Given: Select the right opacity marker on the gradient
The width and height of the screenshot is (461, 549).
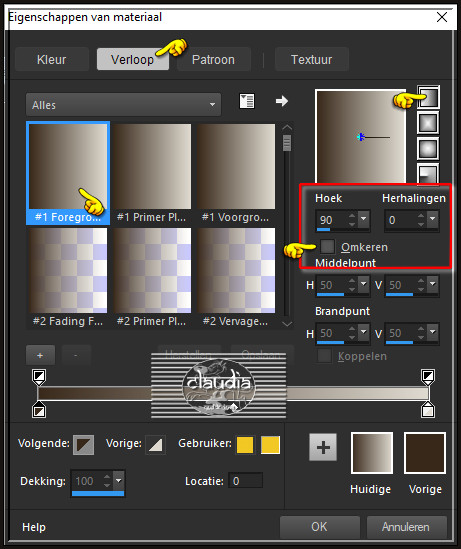Looking at the screenshot, I should [x=428, y=377].
